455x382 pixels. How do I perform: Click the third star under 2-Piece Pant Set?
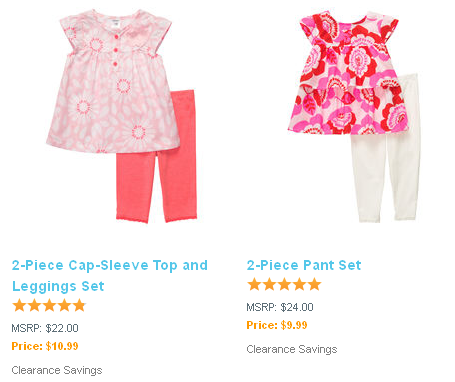tap(284, 284)
